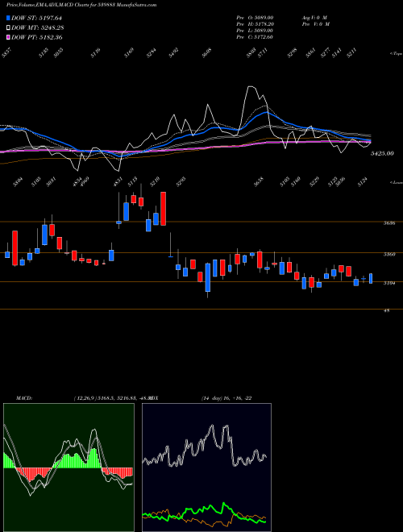Click the 5360 price level label

click(389, 254)
